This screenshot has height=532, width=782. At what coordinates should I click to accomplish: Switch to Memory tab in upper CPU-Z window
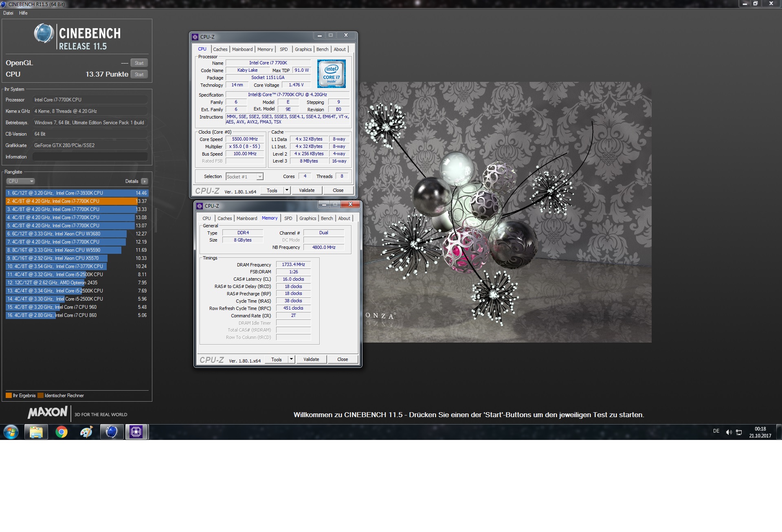coord(265,49)
